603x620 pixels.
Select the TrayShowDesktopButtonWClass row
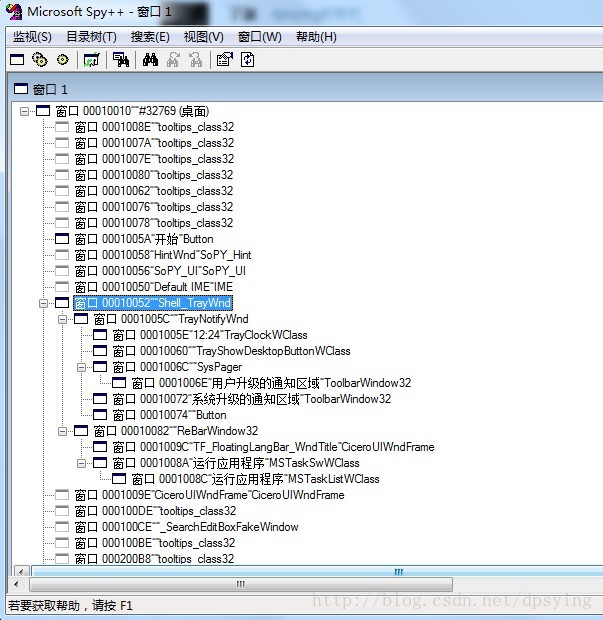(232, 351)
